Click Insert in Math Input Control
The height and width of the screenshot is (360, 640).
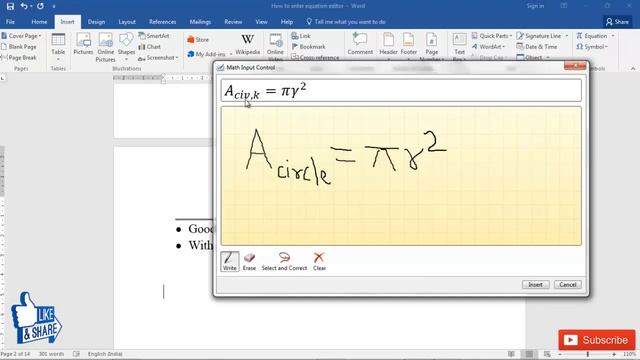(536, 284)
